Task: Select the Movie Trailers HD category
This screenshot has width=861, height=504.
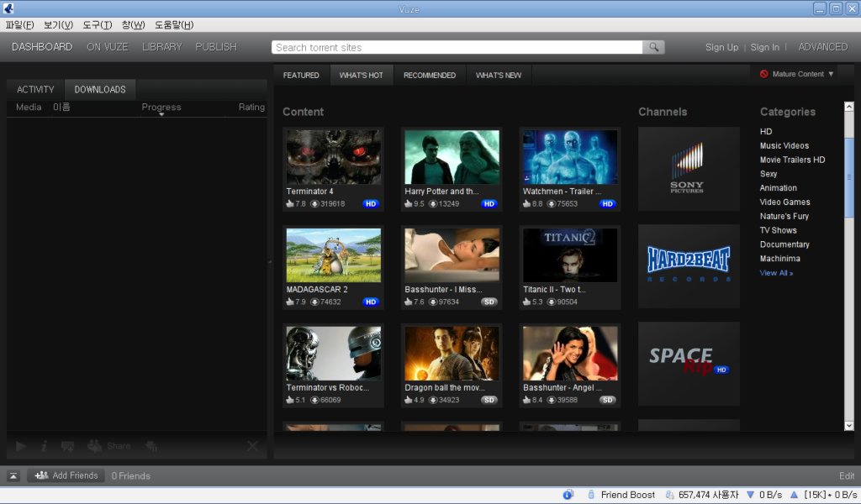Action: [792, 160]
